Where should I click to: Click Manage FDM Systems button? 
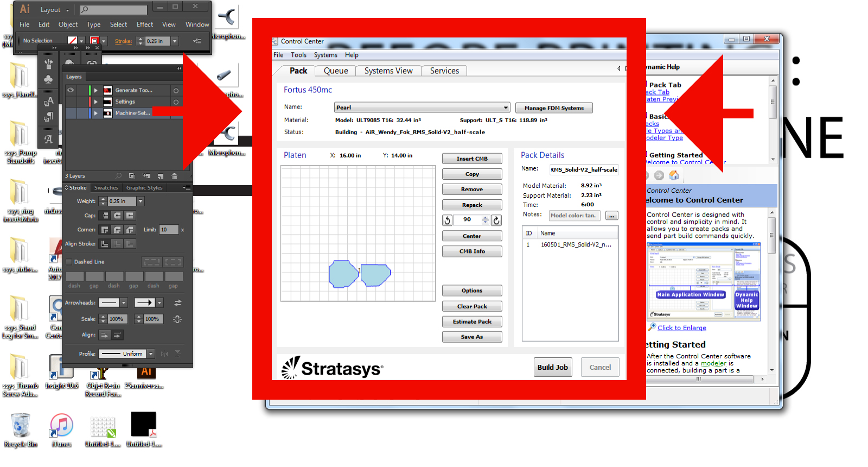tap(554, 108)
